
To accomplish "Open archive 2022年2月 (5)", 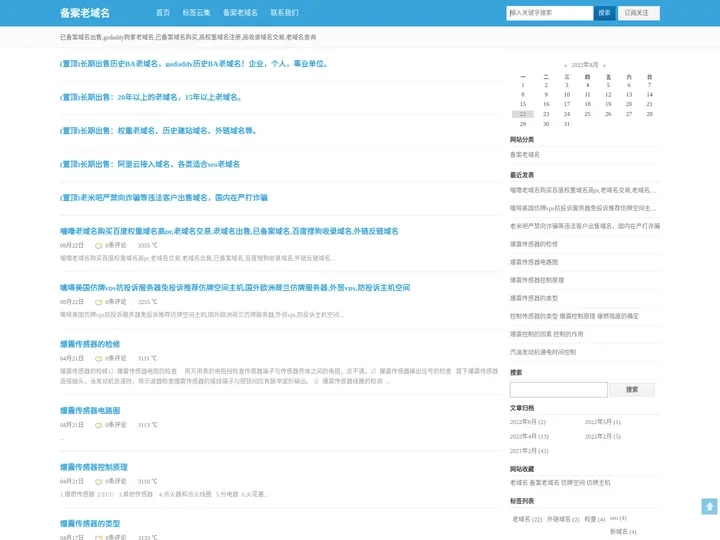I will [603, 437].
